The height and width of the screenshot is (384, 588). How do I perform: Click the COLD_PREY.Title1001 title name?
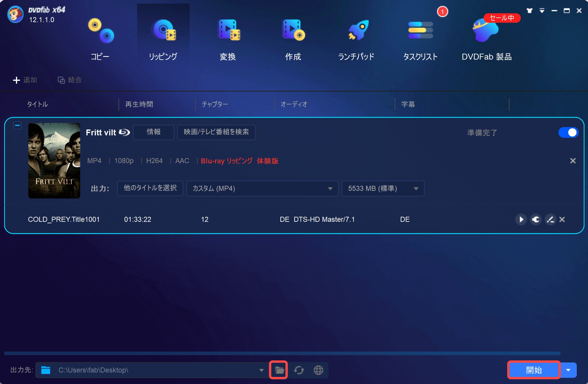(64, 219)
